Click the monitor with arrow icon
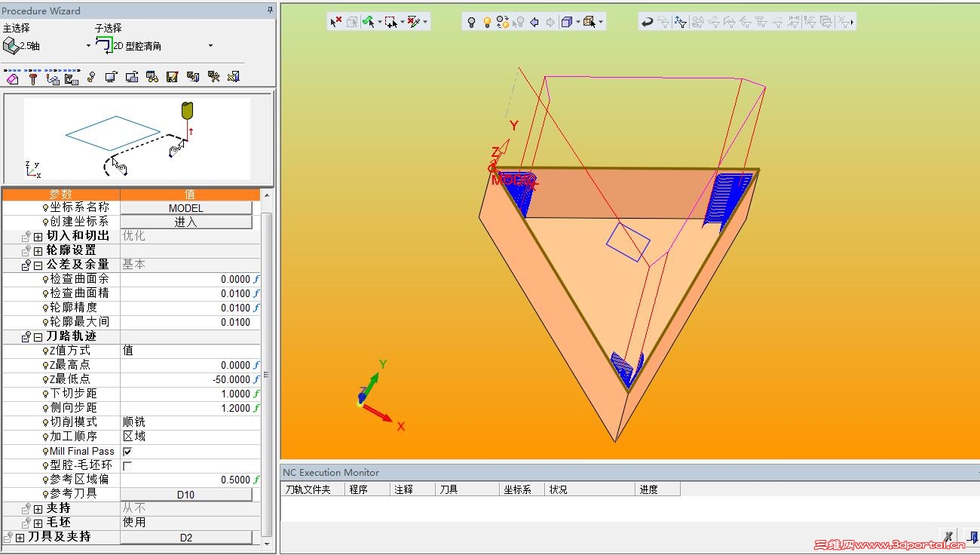This screenshot has height=555, width=980. click(112, 77)
